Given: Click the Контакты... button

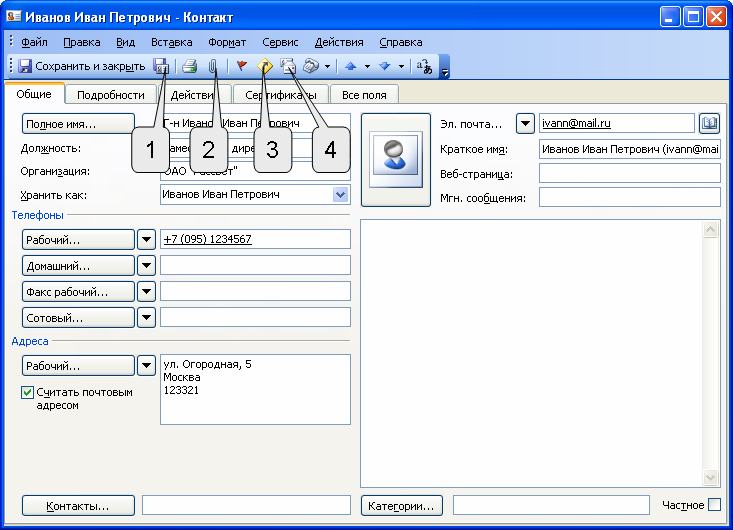Looking at the screenshot, I should (x=78, y=506).
